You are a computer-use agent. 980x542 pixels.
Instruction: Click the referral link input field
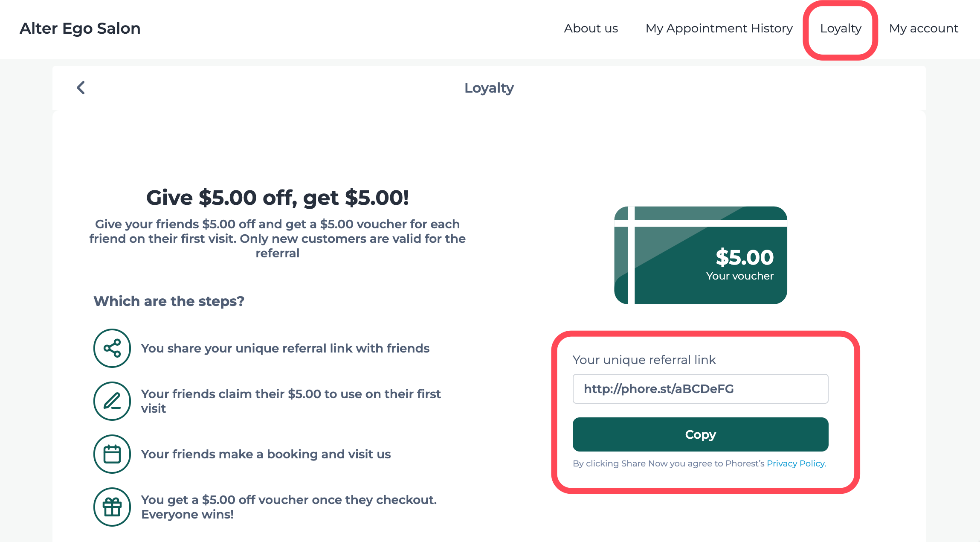click(701, 389)
